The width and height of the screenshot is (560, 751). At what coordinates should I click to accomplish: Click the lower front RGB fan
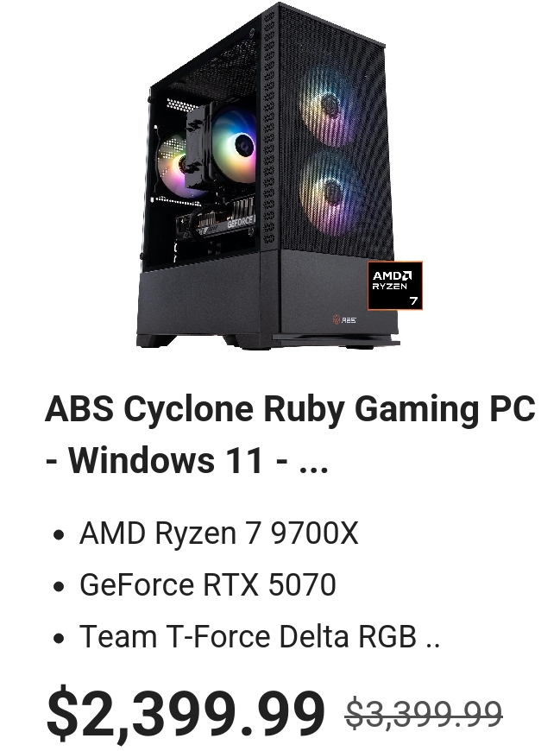point(331,192)
